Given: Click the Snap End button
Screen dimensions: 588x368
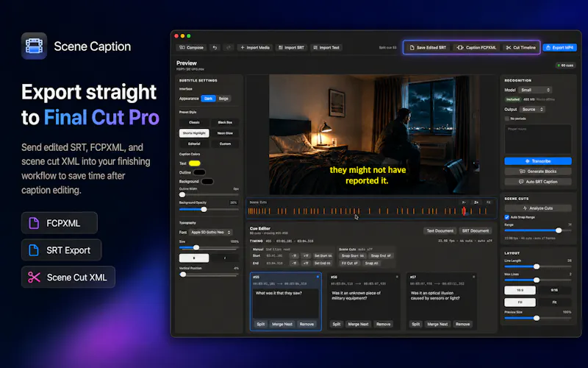Looking at the screenshot, I should click(381, 255).
